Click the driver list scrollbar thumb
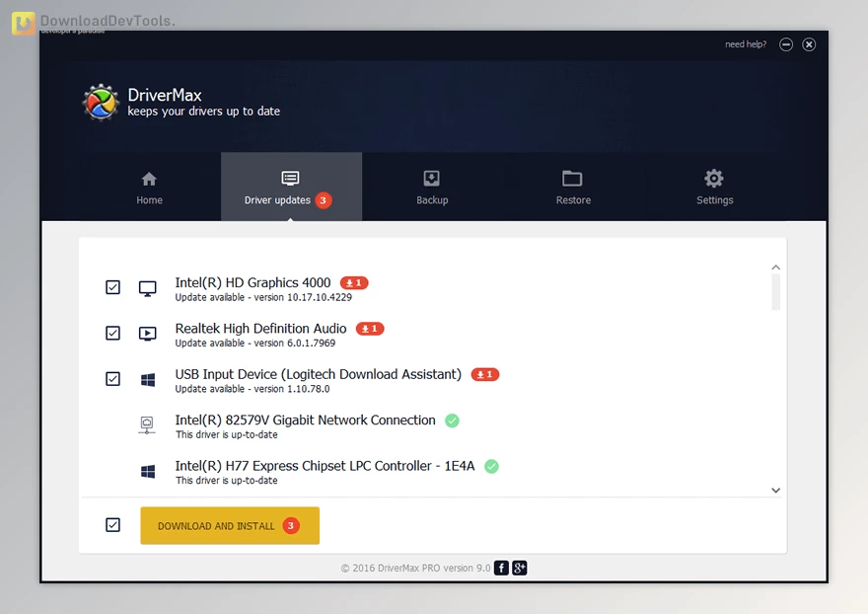The image size is (868, 614). pyautogui.click(x=776, y=292)
